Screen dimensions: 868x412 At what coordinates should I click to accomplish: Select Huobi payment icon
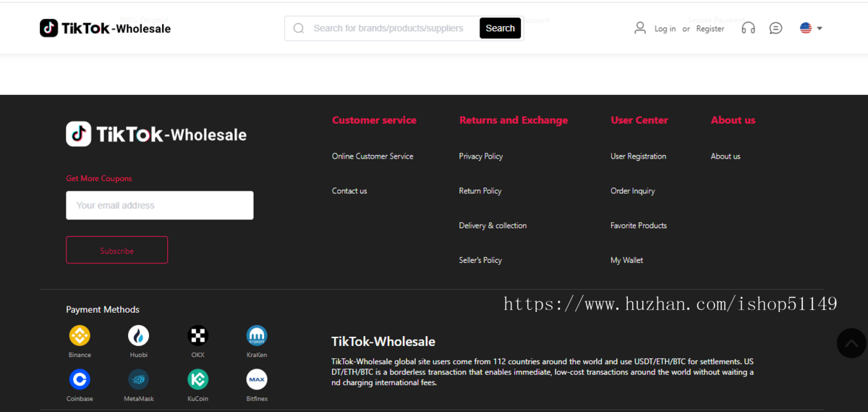point(138,335)
